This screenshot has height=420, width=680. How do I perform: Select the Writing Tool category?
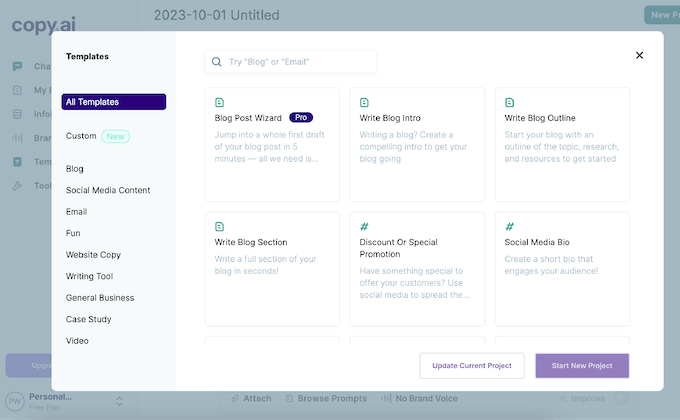click(89, 276)
